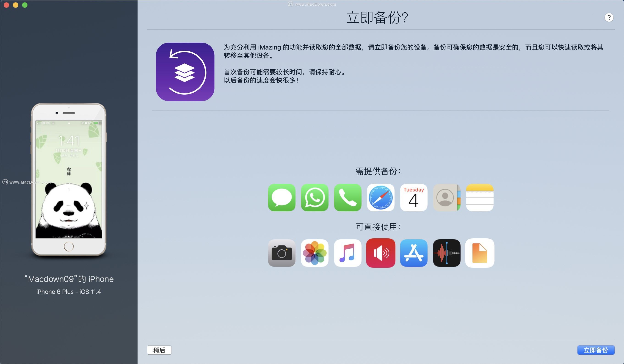Click the green fullscreen window button
This screenshot has width=624, height=364.
pos(25,5)
